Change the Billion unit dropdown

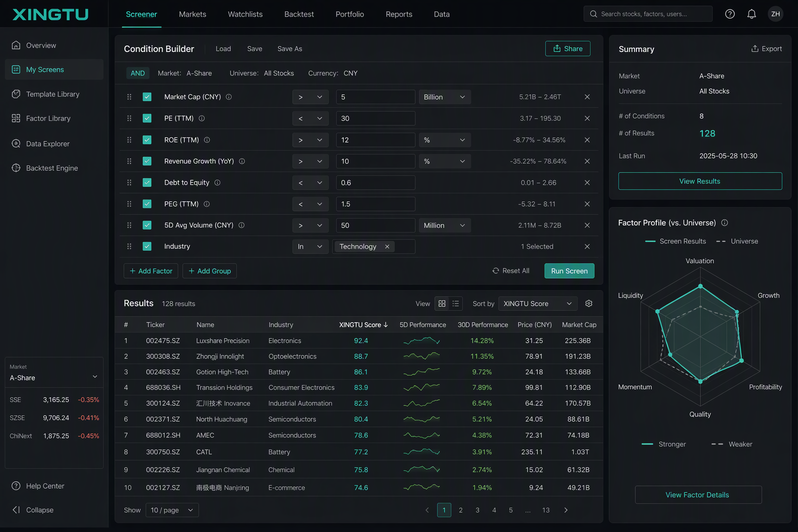coord(445,97)
